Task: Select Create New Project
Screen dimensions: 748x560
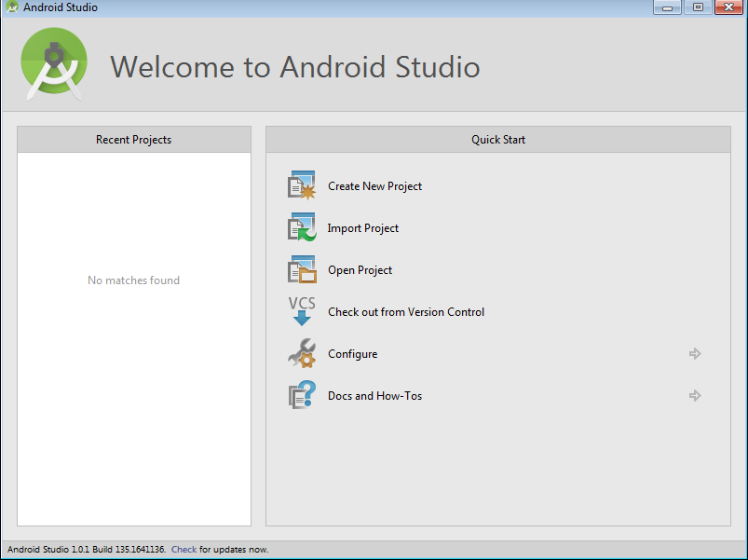Action: [x=374, y=186]
